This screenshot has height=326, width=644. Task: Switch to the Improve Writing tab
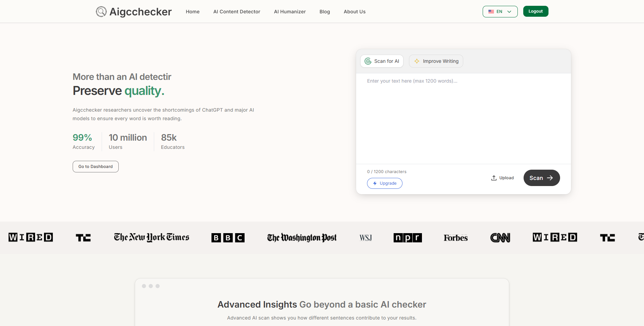point(436,61)
